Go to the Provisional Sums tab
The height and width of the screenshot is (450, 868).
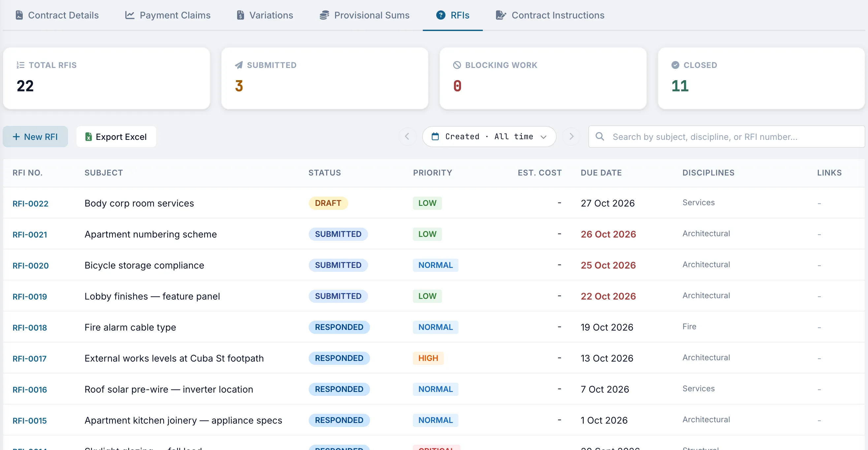[x=364, y=15]
